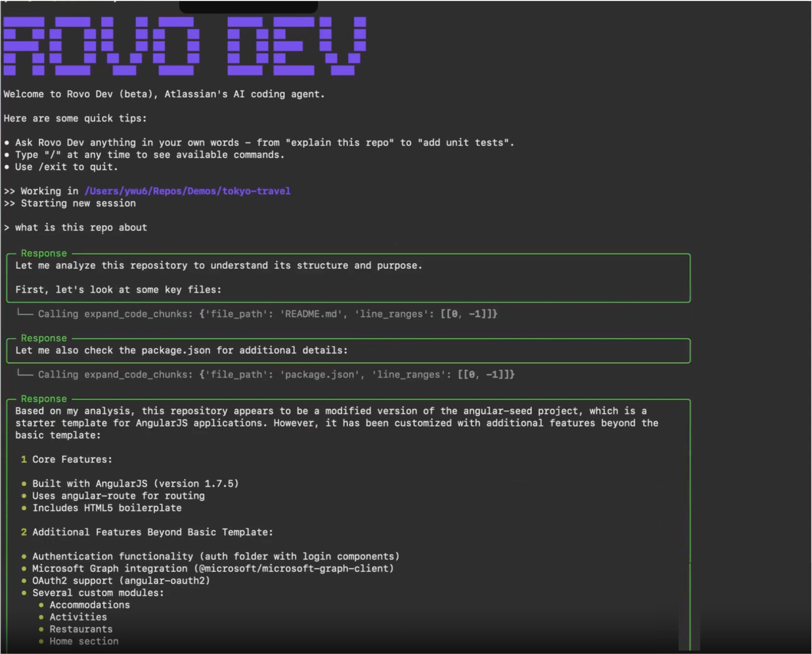The image size is (812, 654).
Task: Click the "Starting new session" line
Action: pyautogui.click(x=70, y=203)
